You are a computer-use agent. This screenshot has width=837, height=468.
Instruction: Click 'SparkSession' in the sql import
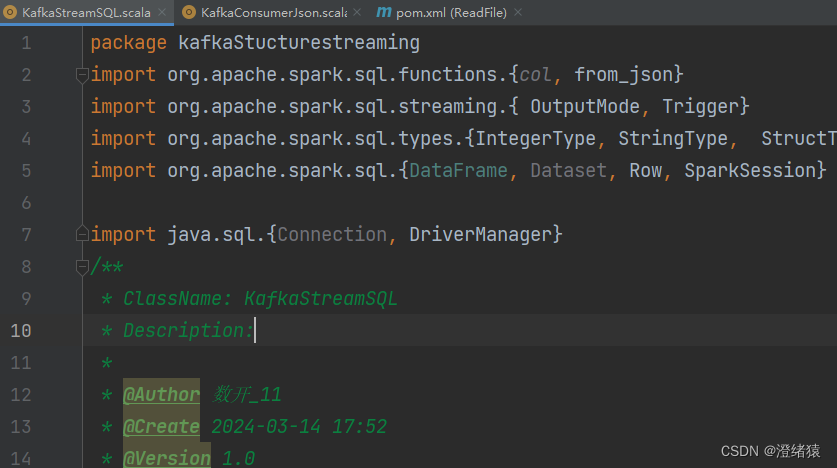[x=750, y=171]
